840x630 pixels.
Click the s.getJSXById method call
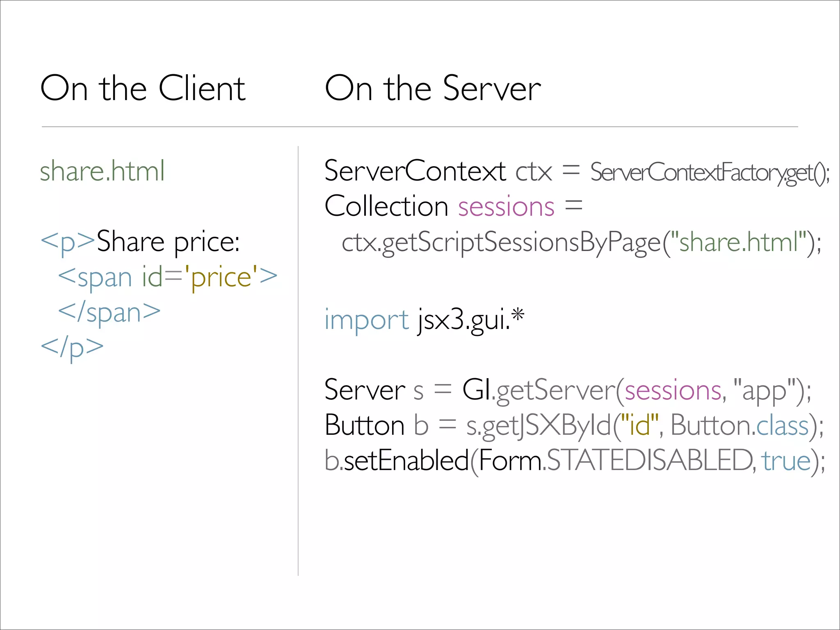(539, 425)
